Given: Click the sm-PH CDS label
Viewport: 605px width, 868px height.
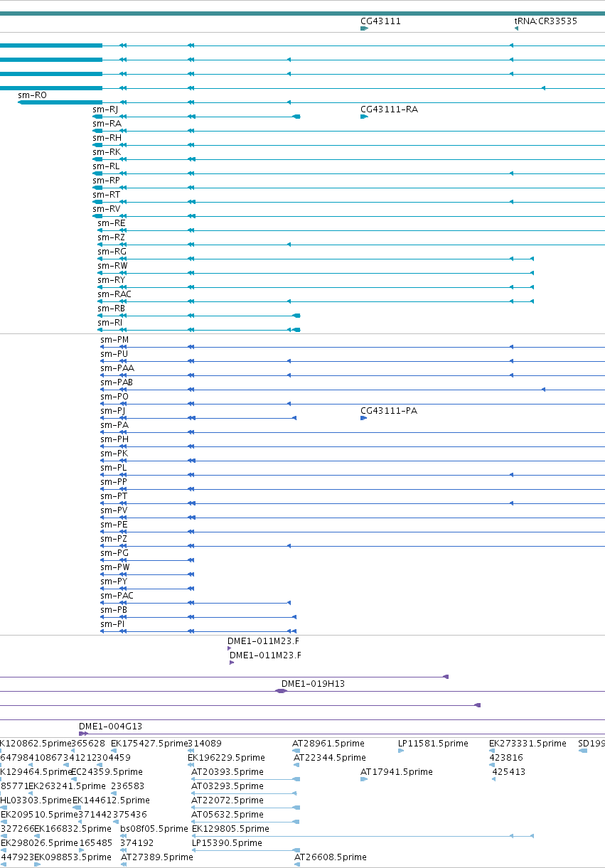Looking at the screenshot, I should coord(114,439).
